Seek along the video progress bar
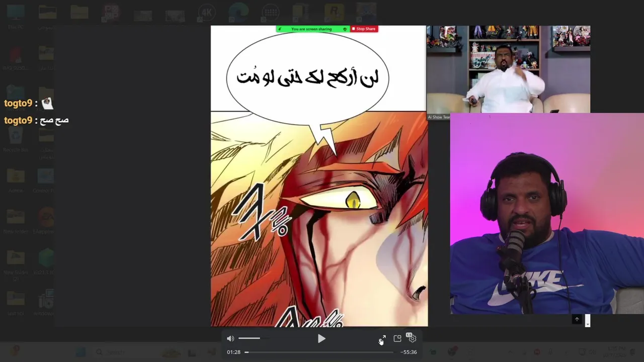The height and width of the screenshot is (362, 644). pos(319,352)
